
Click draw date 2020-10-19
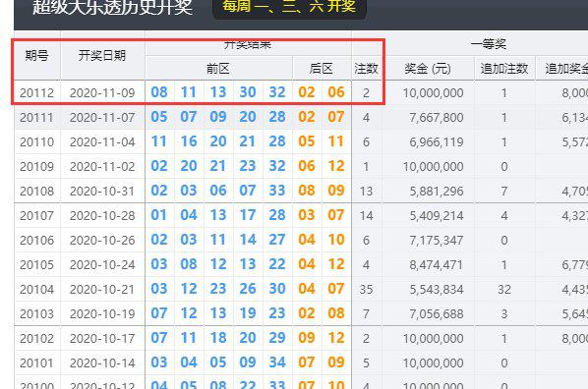point(102,313)
